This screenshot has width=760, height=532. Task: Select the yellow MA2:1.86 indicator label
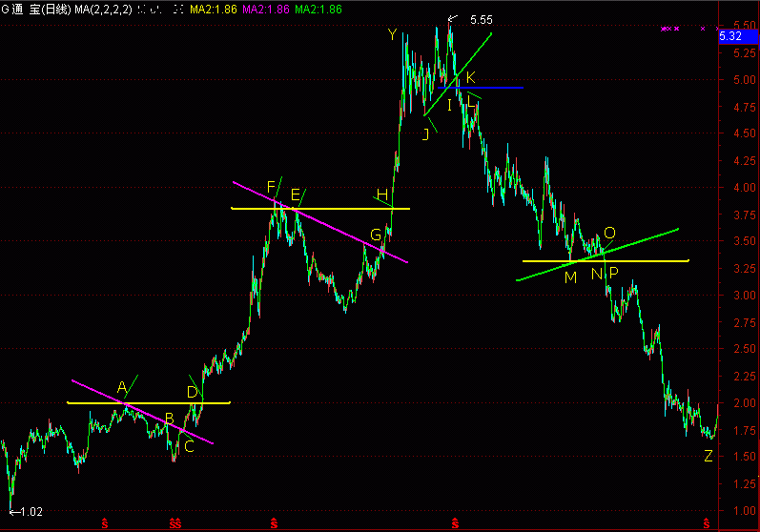213,10
